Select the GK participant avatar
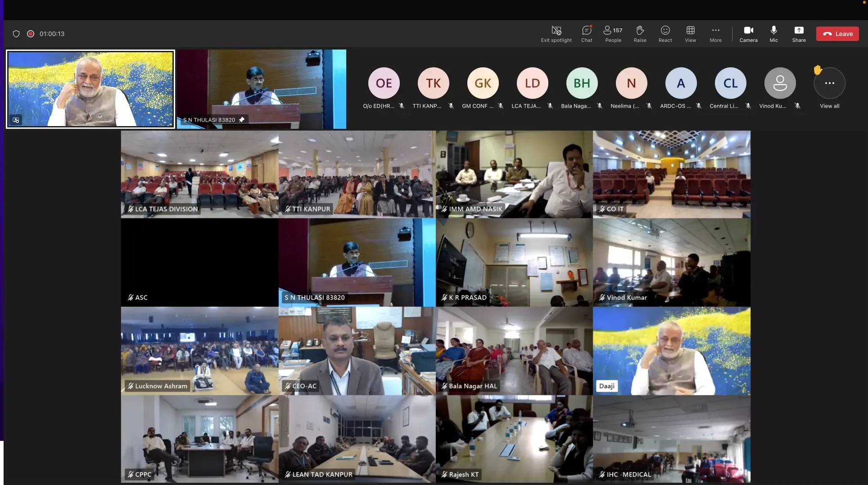Screen dimensions: 868x485 click(483, 83)
